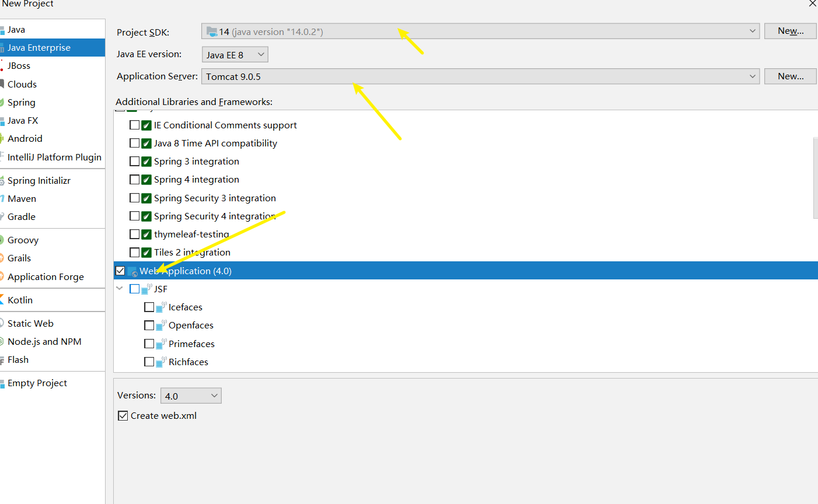
Task: Click the Icefaces framework icon
Action: click(x=161, y=307)
